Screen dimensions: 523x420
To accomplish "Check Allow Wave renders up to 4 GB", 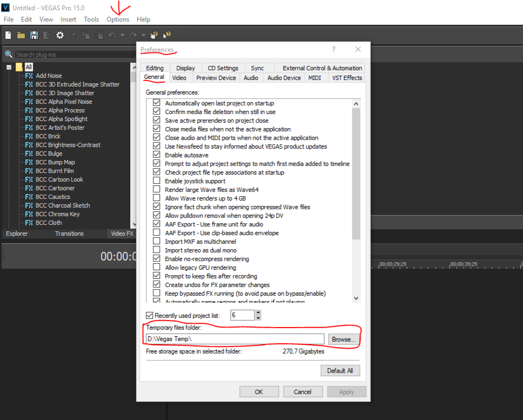I will (157, 198).
